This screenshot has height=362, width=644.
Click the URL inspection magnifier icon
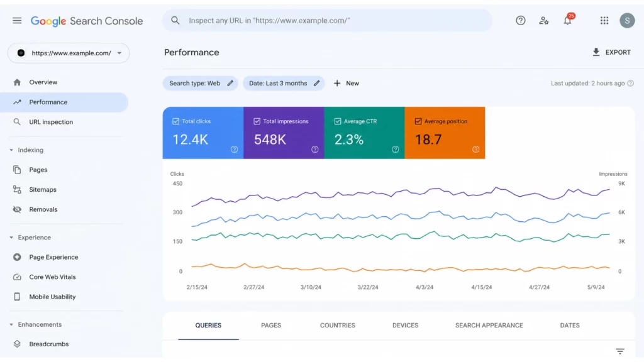[17, 122]
